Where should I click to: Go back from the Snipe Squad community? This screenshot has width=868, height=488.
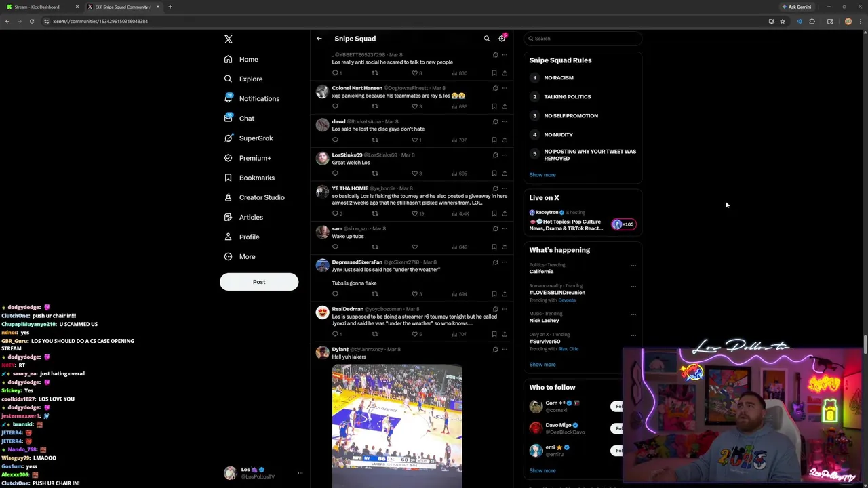319,39
